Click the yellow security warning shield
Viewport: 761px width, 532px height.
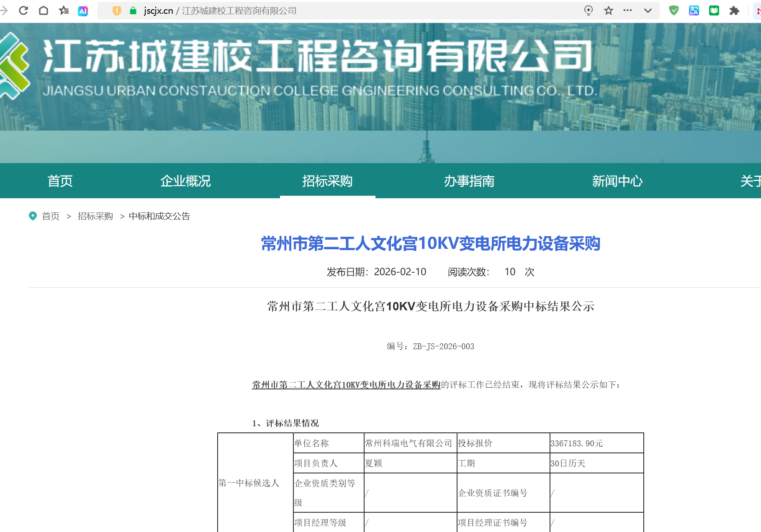(x=117, y=11)
